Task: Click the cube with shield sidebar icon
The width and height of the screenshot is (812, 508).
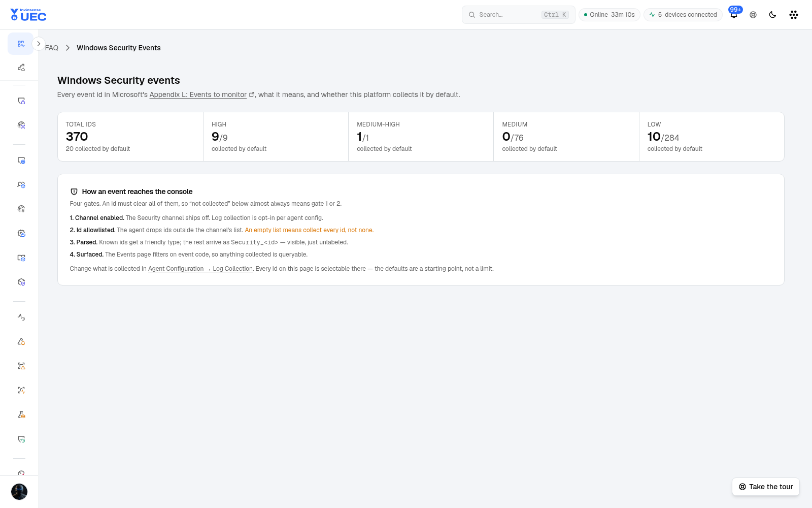Action: point(21,282)
